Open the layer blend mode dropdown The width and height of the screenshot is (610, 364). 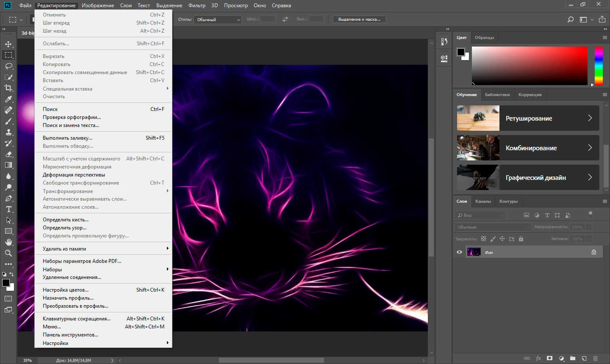(494, 227)
